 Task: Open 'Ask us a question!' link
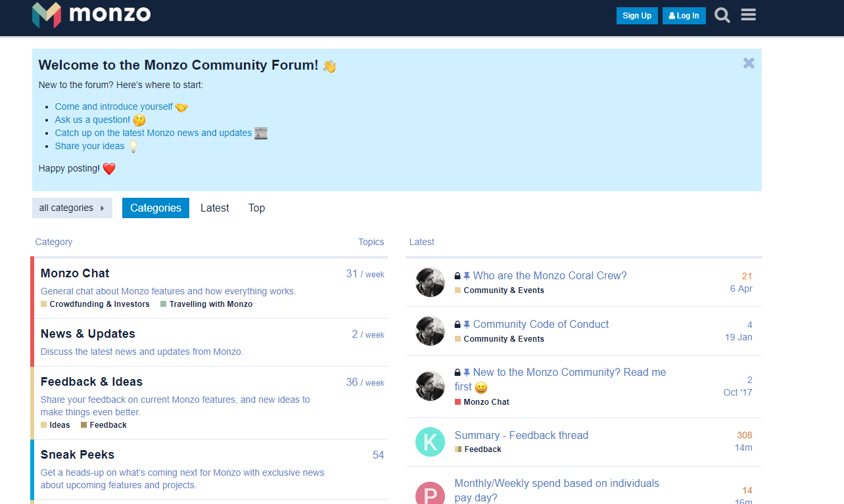[x=93, y=120]
